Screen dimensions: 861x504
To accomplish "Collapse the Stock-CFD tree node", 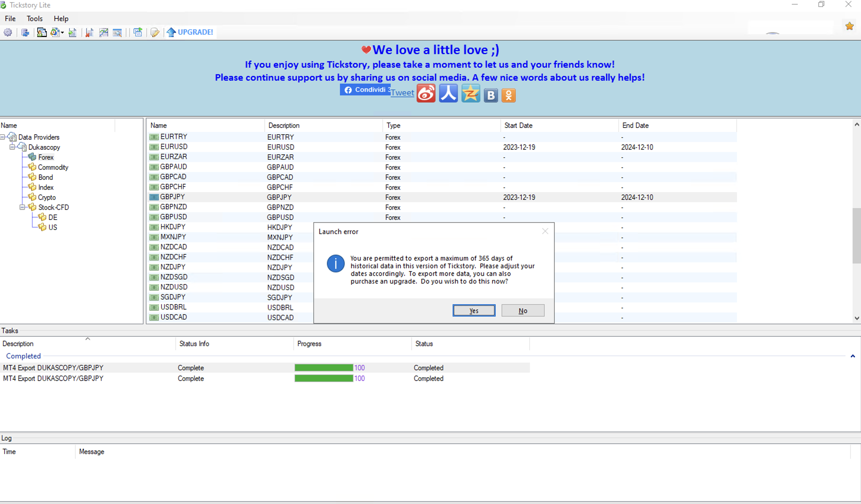I will pyautogui.click(x=22, y=207).
